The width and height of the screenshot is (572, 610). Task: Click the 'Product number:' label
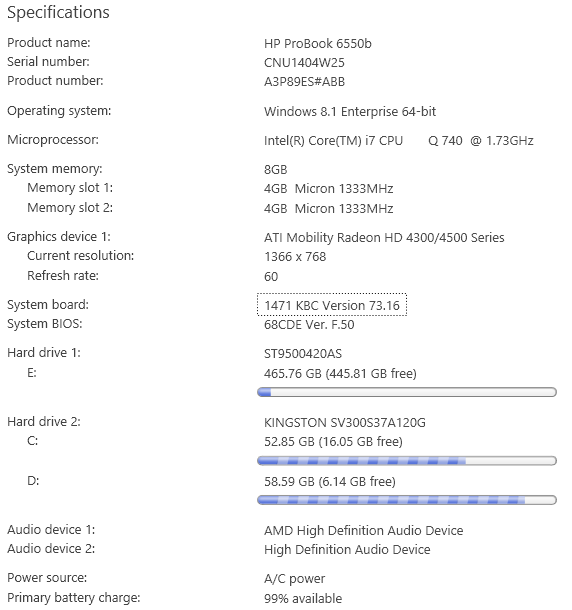(x=55, y=81)
